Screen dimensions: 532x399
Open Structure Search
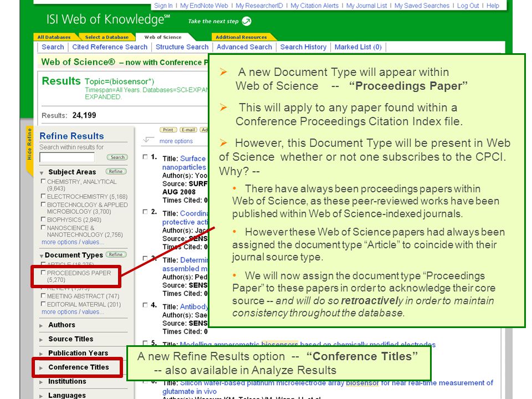pyautogui.click(x=182, y=47)
